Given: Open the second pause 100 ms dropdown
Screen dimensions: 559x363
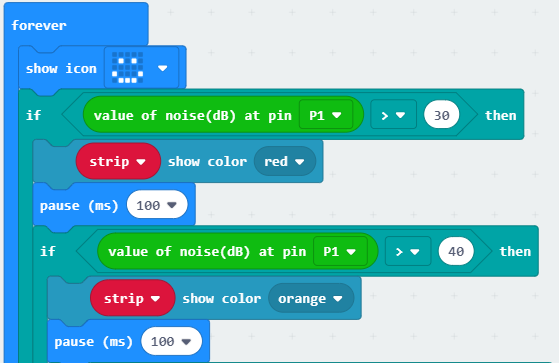Looking at the screenshot, I should pos(171,342).
